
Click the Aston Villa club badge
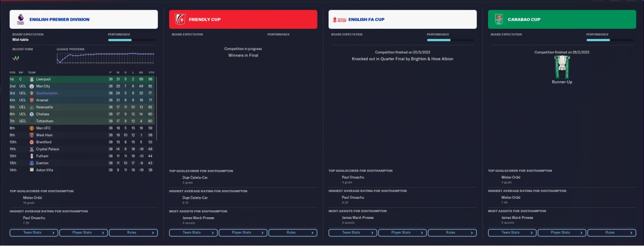(x=31, y=170)
